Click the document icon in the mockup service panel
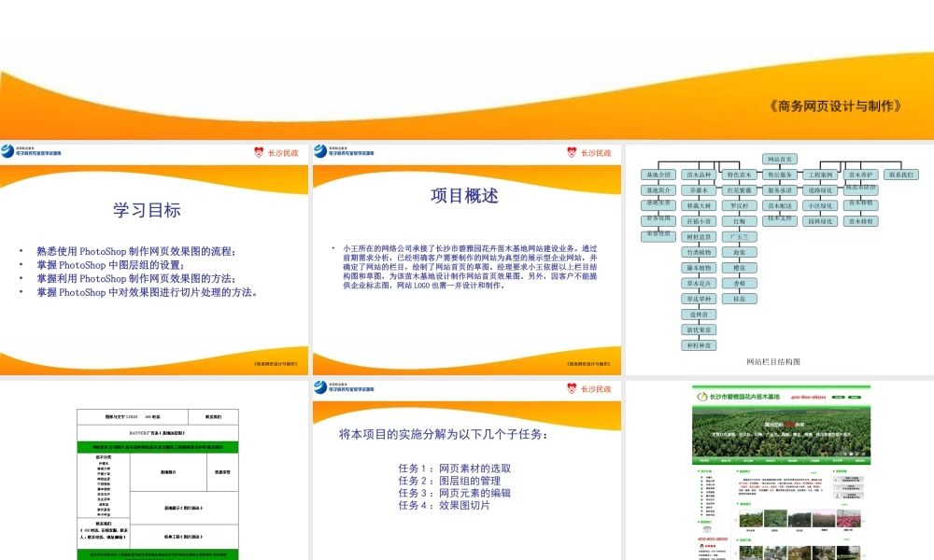The image size is (934, 560). [x=837, y=478]
